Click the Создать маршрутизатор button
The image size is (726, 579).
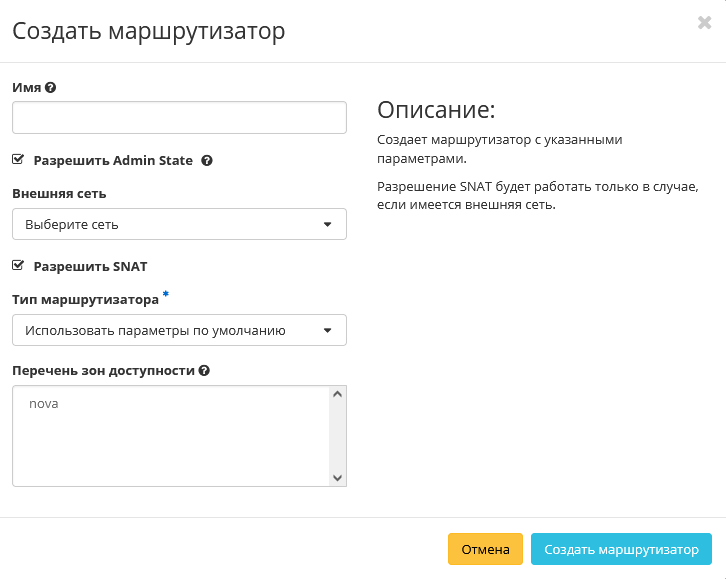[x=621, y=549]
